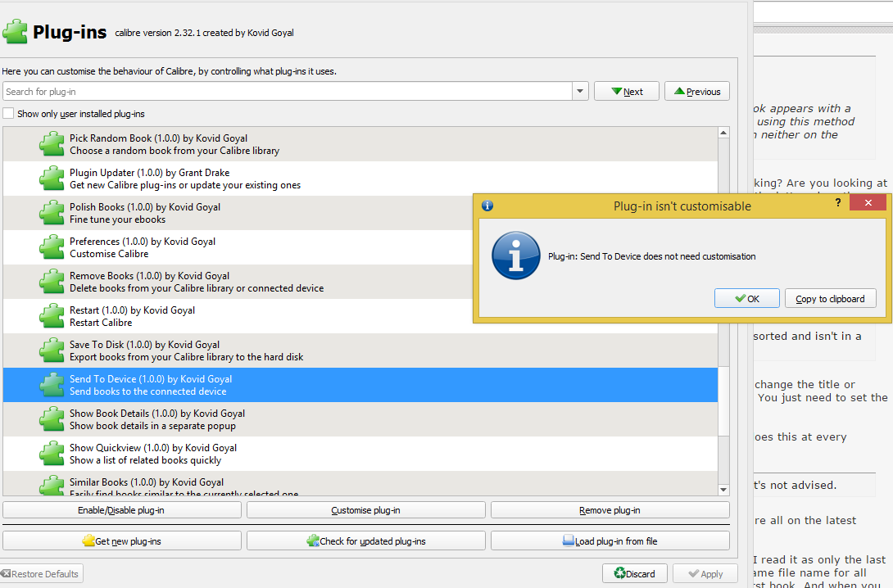Click the Pick Random Book plug-in icon
Screen dimensions: 893x588
52,144
